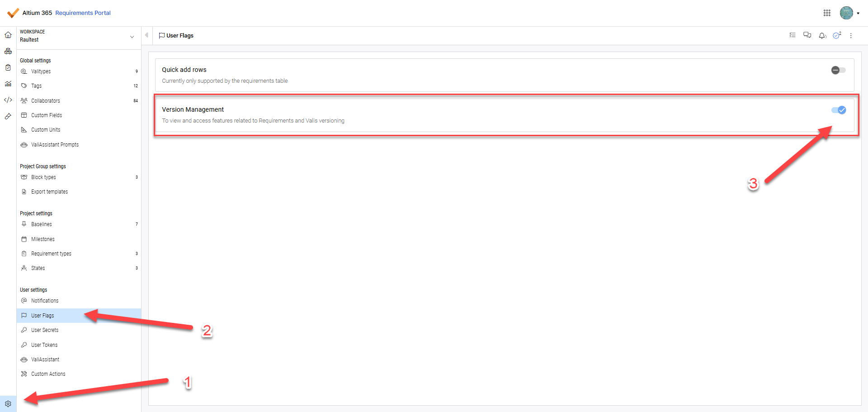Click the Export templates file icon
Viewport: 868px width, 412px height.
(x=24, y=192)
